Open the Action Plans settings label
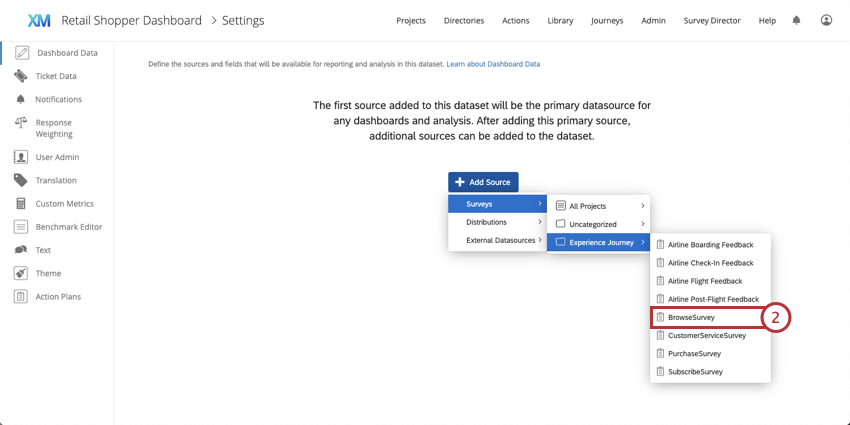 pos(58,297)
